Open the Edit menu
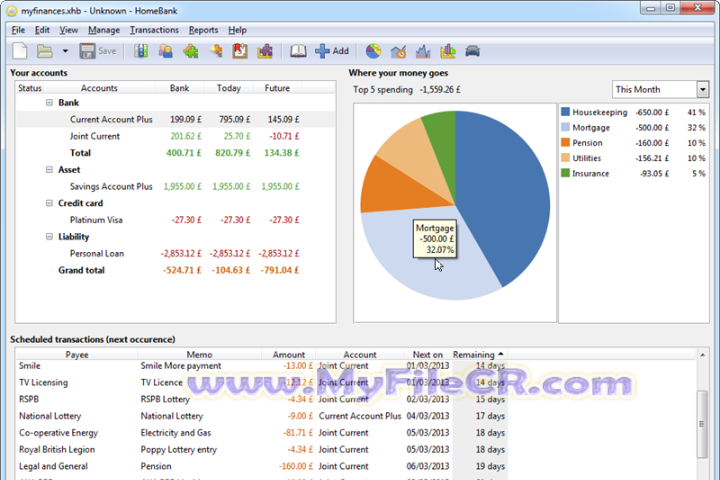The height and width of the screenshot is (480, 720). click(x=42, y=30)
